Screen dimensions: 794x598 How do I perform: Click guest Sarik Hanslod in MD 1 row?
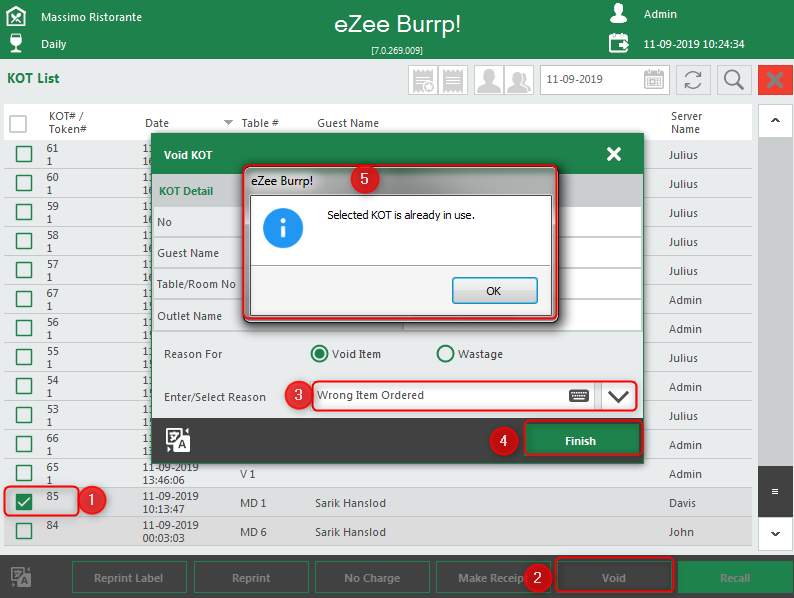click(350, 503)
